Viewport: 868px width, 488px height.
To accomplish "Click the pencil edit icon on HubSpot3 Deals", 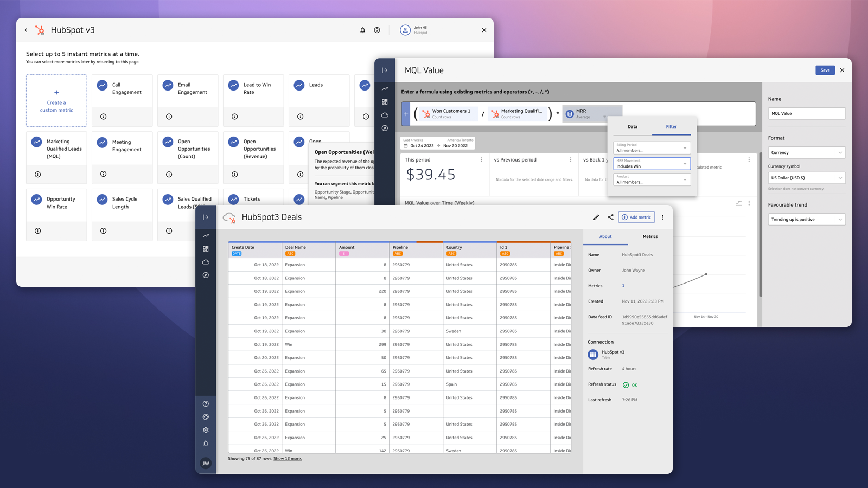I will pyautogui.click(x=596, y=217).
